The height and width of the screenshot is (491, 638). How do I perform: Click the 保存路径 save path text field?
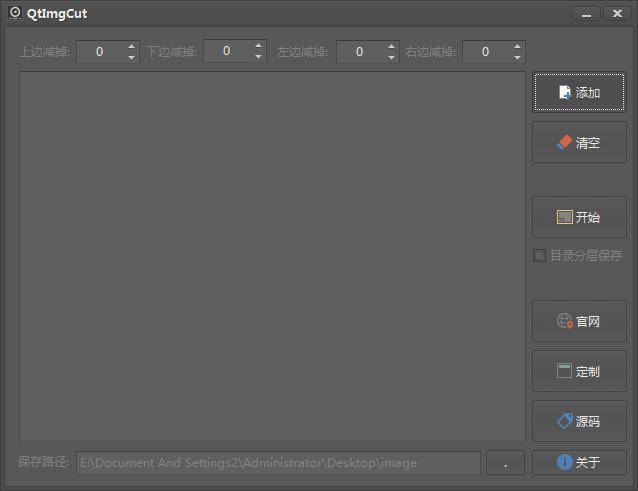pos(278,463)
